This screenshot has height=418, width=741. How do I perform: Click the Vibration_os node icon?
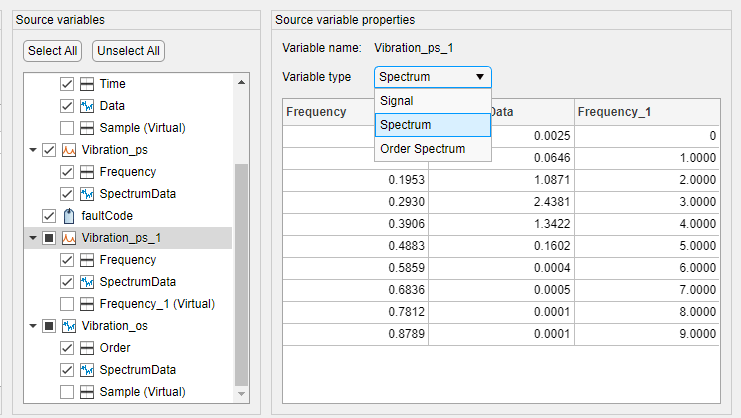pyautogui.click(x=69, y=326)
